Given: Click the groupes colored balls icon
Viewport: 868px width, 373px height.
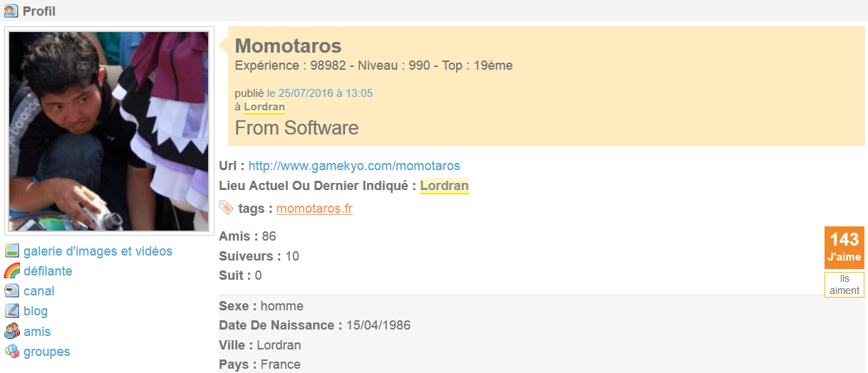Looking at the screenshot, I should coord(12,352).
